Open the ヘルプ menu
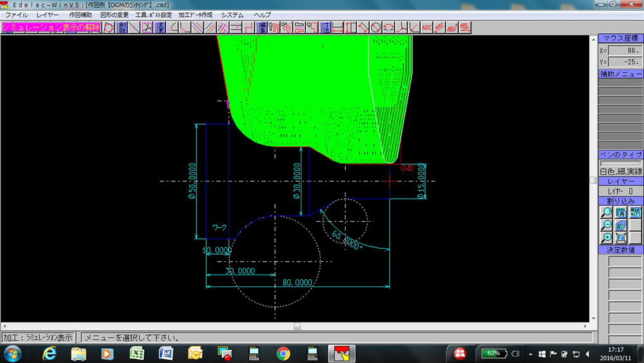Image resolution: width=644 pixels, height=363 pixels. tap(262, 14)
